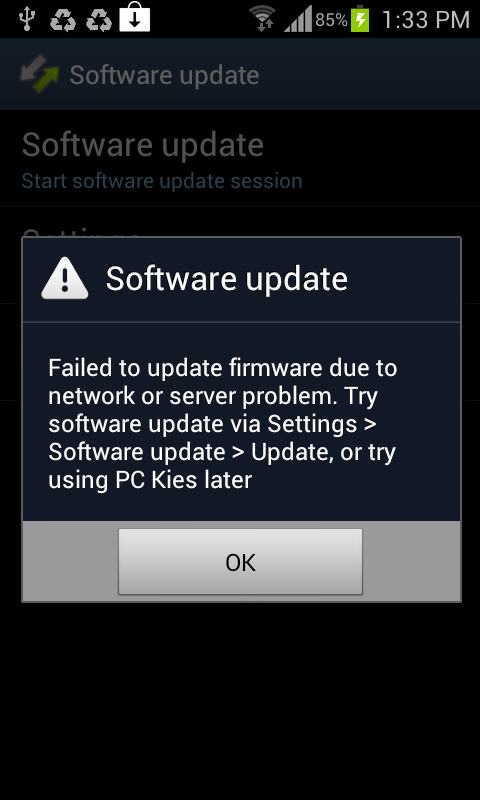The width and height of the screenshot is (480, 800).
Task: Click the OK button
Action: (240, 561)
